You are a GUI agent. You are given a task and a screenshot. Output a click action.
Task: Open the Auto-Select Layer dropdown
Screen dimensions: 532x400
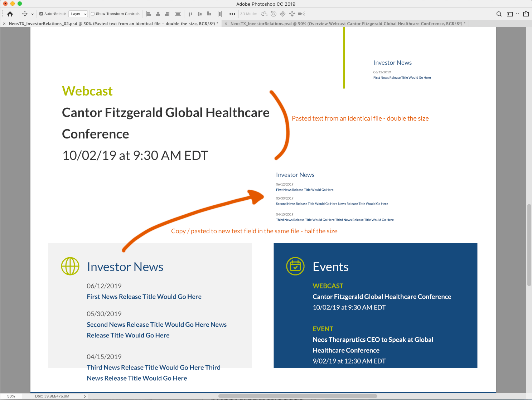(x=78, y=14)
